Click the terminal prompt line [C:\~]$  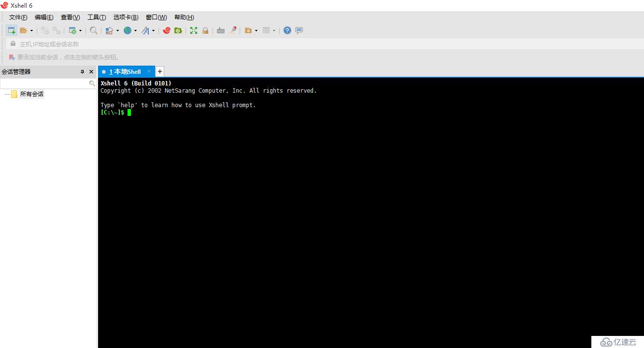coord(113,112)
